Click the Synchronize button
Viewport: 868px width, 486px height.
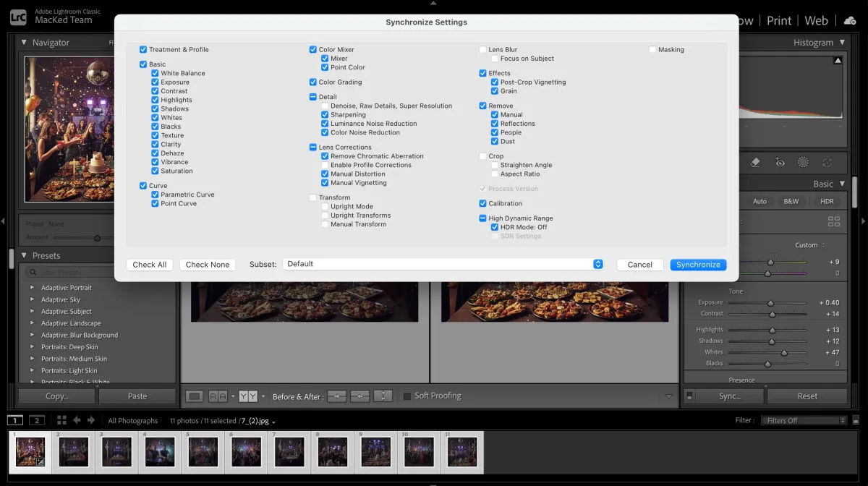(698, 265)
